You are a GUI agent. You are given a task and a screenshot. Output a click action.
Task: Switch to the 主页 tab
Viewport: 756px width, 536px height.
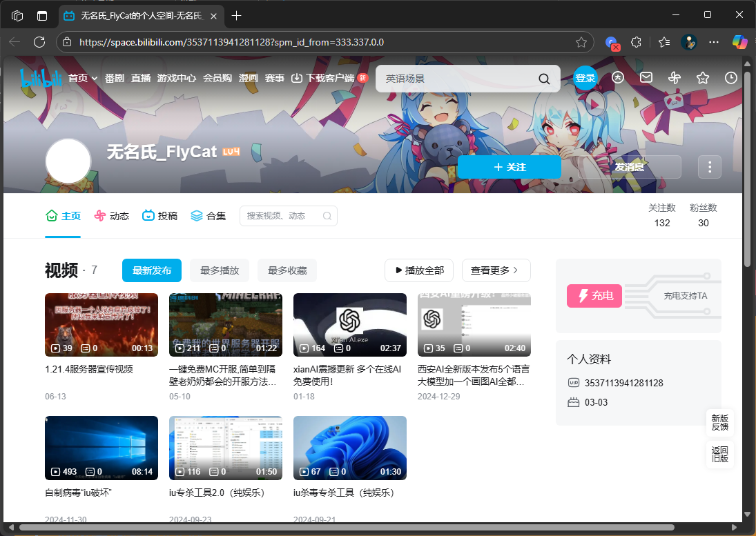point(63,216)
